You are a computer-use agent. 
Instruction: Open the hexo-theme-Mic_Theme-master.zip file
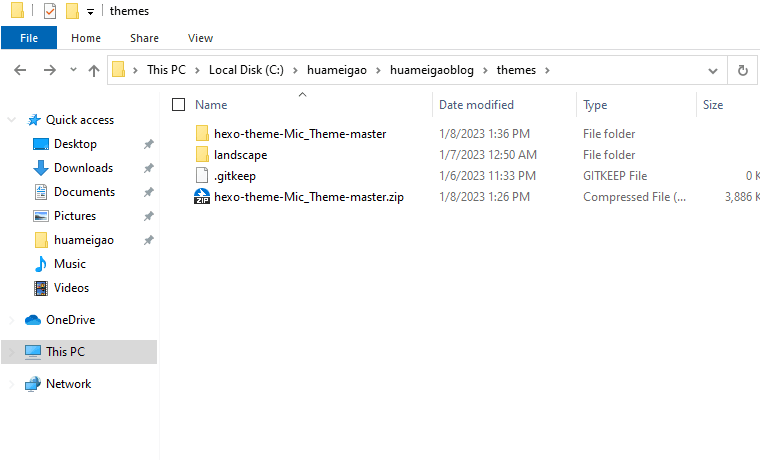pyautogui.click(x=308, y=197)
